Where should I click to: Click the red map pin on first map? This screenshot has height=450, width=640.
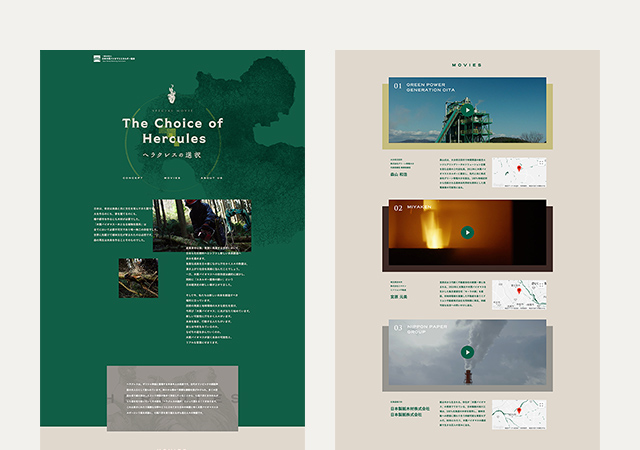518,170
